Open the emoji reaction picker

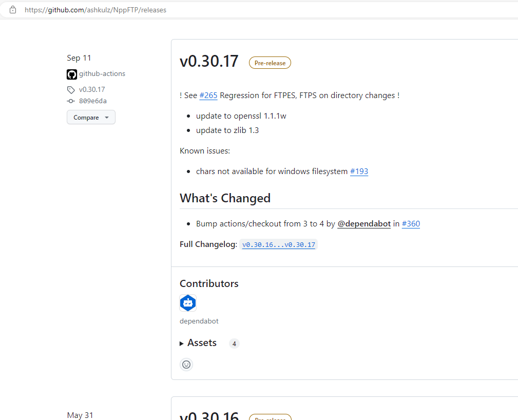click(186, 365)
